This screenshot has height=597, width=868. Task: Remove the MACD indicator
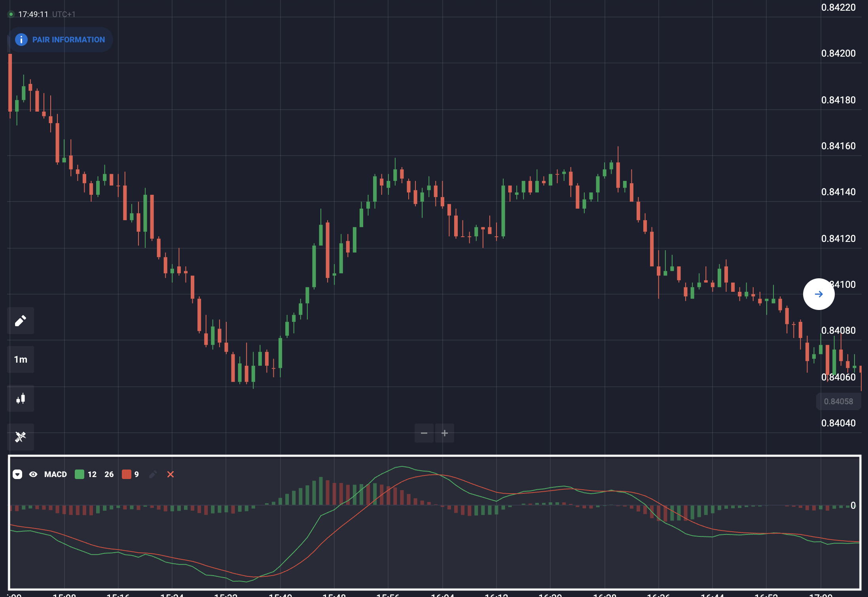[x=171, y=474]
